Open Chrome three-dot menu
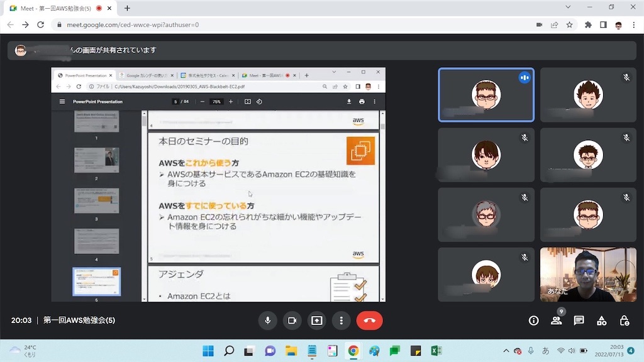Image resolution: width=644 pixels, height=362 pixels. [634, 25]
